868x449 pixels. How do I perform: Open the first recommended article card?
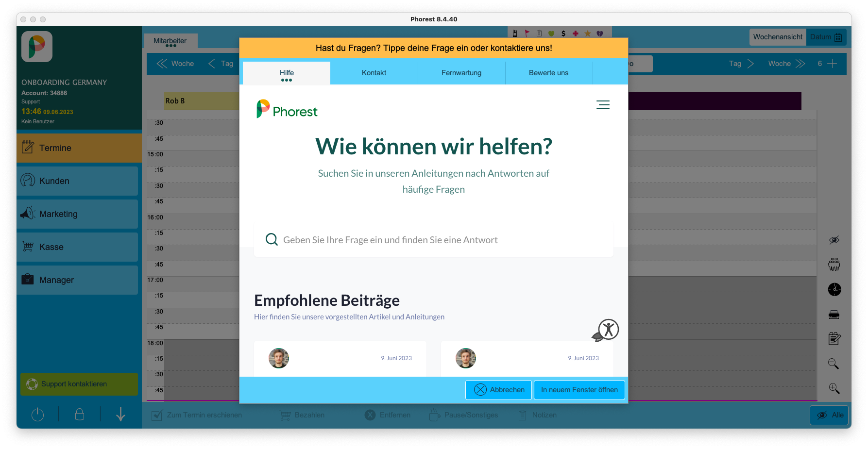340,358
